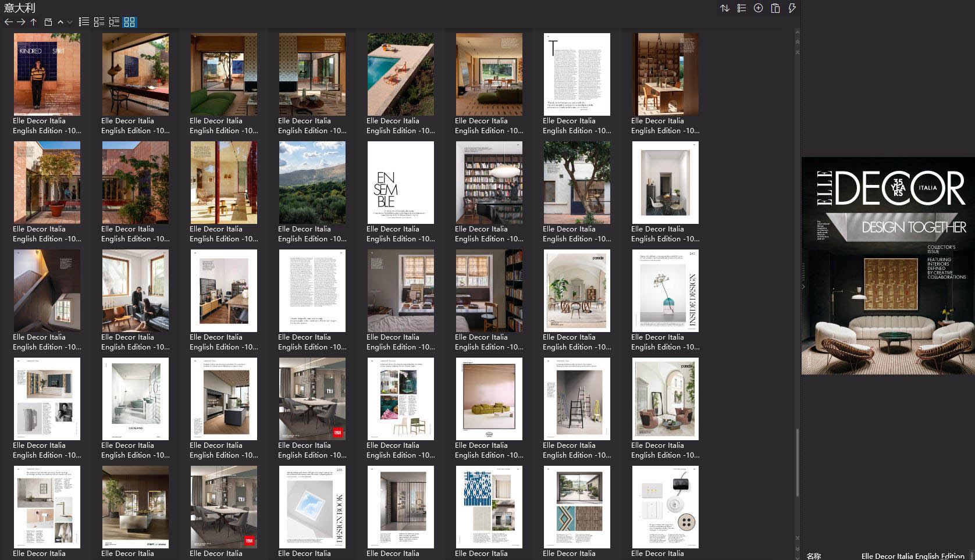Image resolution: width=975 pixels, height=560 pixels.
Task: Click the filename field showing Elle Decor Italia
Action: click(x=913, y=556)
